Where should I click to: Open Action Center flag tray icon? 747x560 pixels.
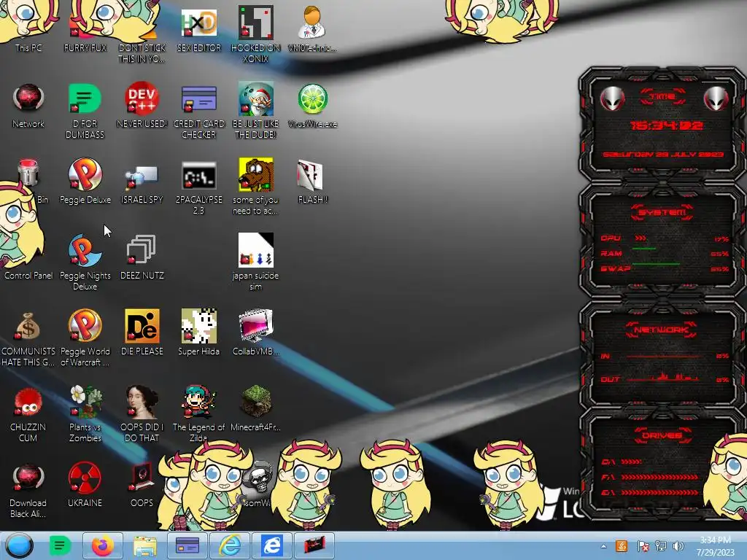click(643, 546)
